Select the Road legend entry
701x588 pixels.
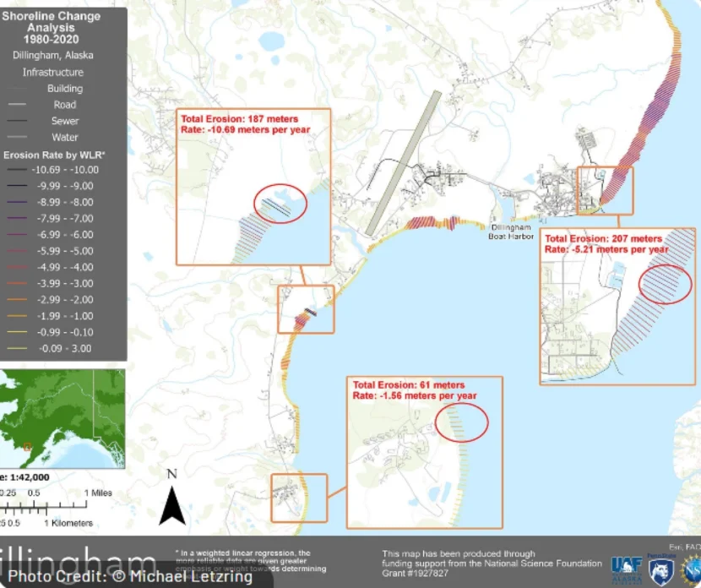pos(64,105)
